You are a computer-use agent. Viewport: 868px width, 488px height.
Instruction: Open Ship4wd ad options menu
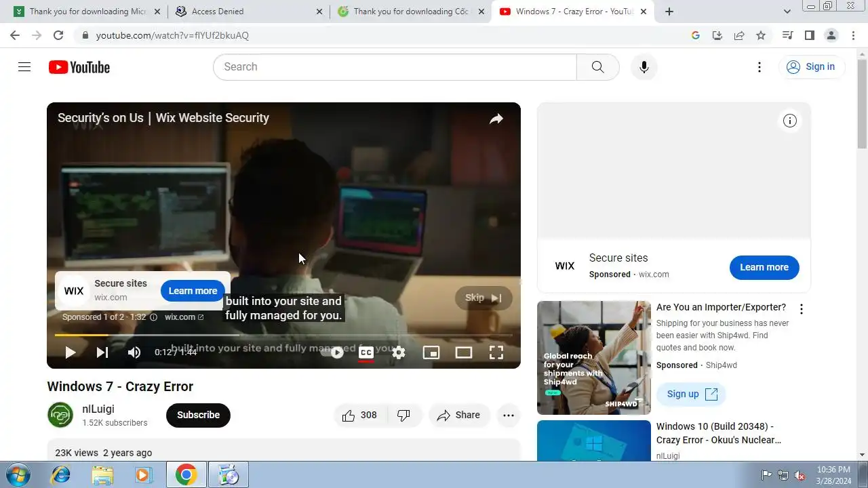point(802,309)
